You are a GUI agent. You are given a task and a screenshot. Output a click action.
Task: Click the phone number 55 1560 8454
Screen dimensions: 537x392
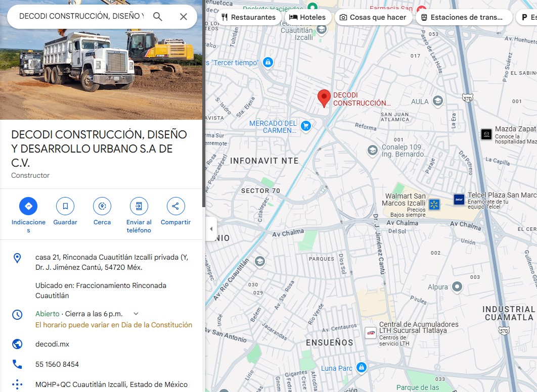(57, 364)
